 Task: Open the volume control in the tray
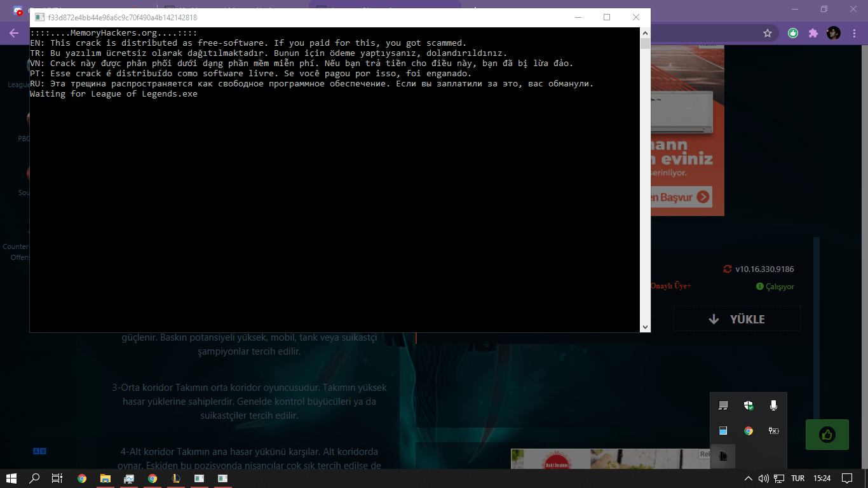pos(764,478)
